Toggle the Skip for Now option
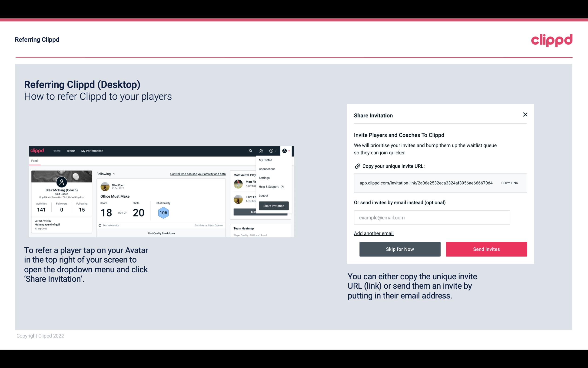This screenshot has height=368, width=588. coord(400,249)
